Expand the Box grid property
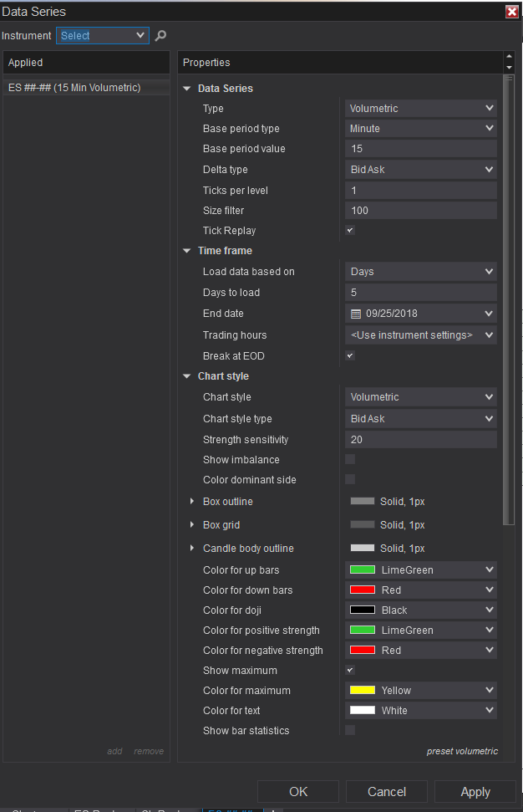 pyautogui.click(x=193, y=525)
